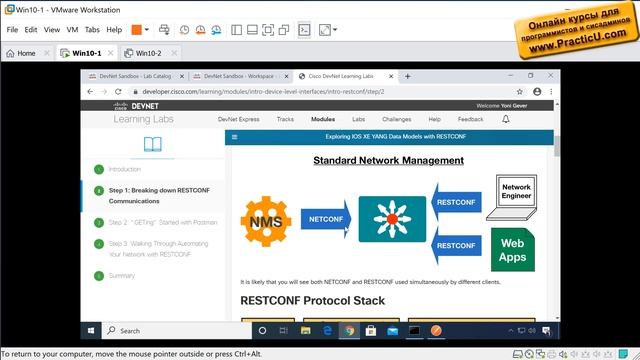
Task: Click the page vertical scrollbar thumb
Action: coord(557,146)
